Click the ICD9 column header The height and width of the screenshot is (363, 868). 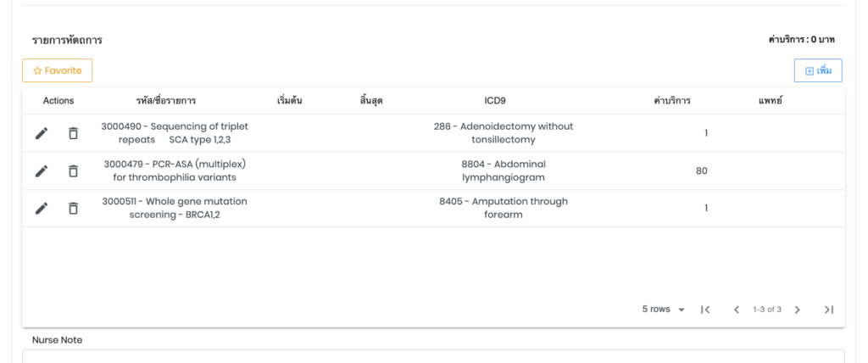click(495, 101)
